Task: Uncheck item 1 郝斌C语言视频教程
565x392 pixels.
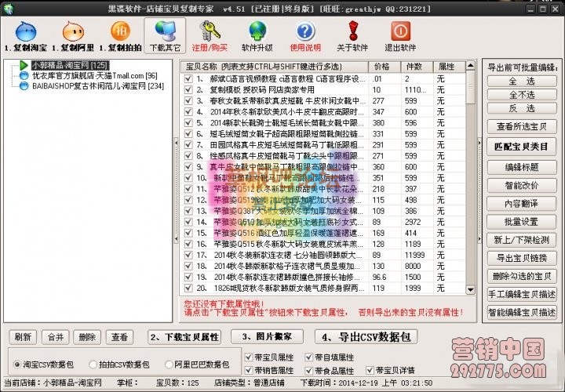Action: click(188, 78)
